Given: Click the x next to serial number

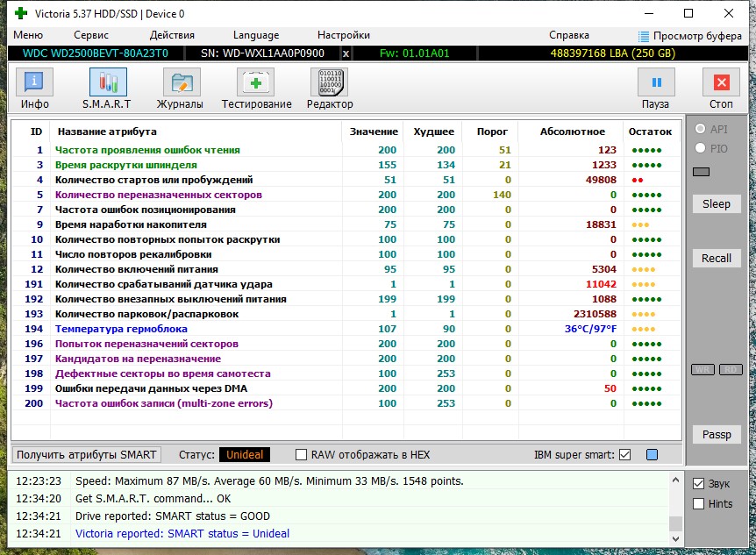Looking at the screenshot, I should pyautogui.click(x=346, y=53).
